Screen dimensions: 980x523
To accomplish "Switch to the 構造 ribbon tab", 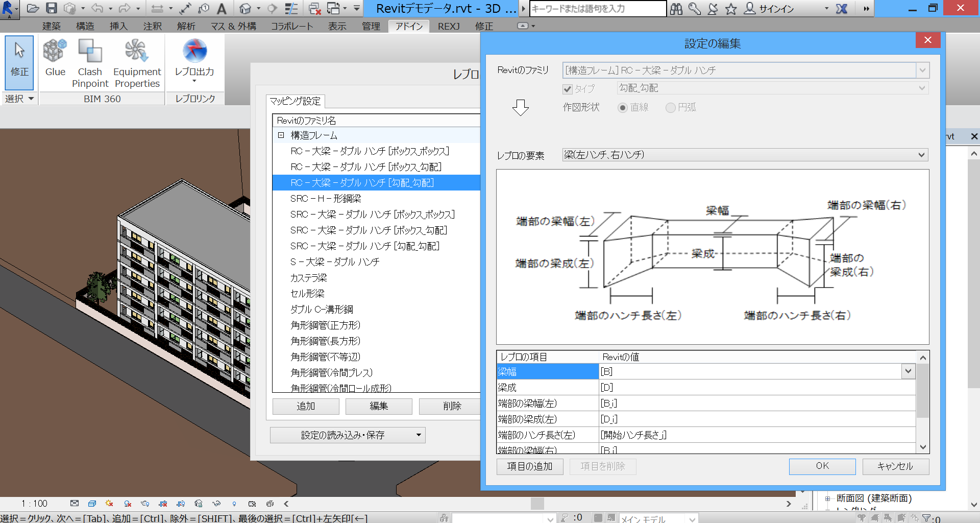I will 85,26.
